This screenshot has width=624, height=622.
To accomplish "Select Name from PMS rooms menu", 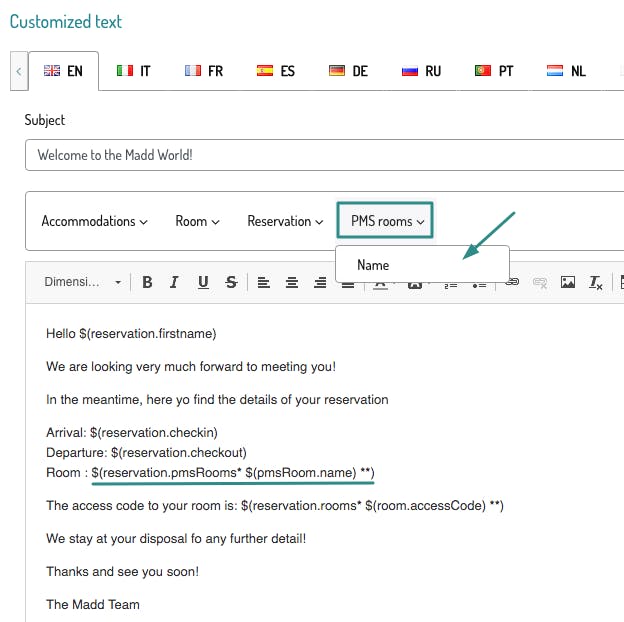I will point(373,265).
